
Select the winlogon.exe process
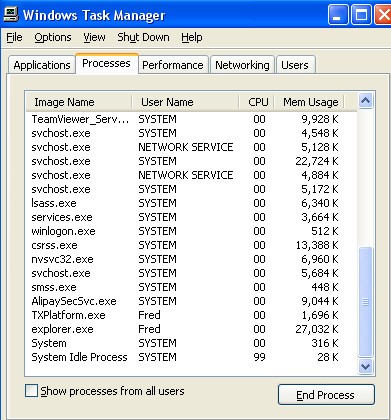point(191,231)
